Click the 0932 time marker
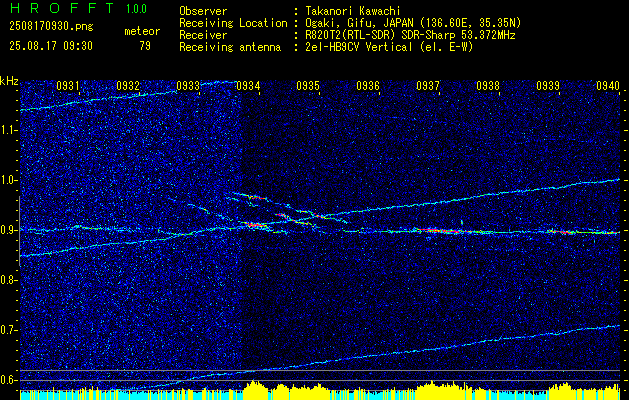 pyautogui.click(x=128, y=85)
